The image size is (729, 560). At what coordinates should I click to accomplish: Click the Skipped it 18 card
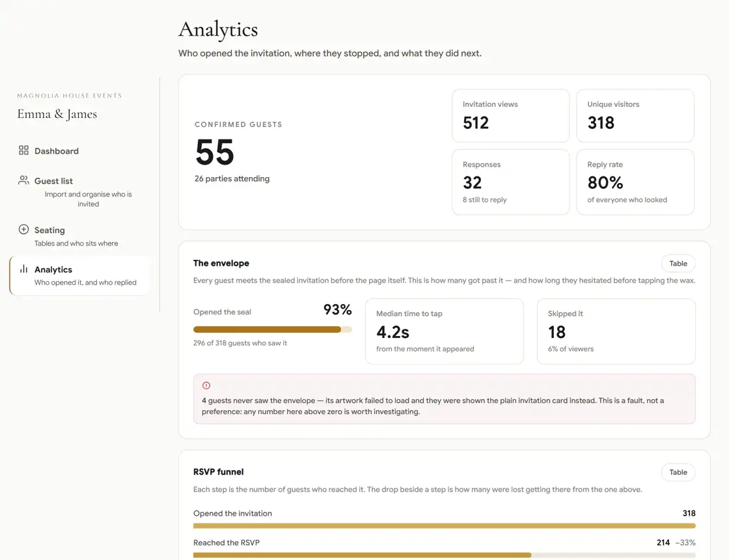coord(616,331)
